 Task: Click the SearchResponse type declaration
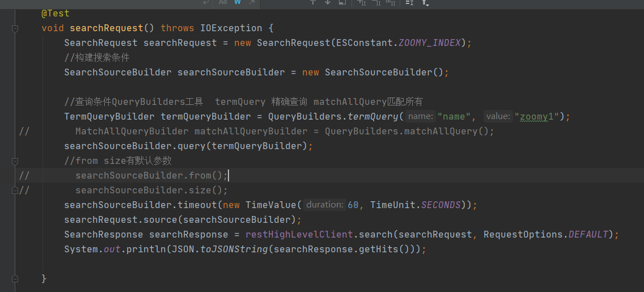[104, 235]
